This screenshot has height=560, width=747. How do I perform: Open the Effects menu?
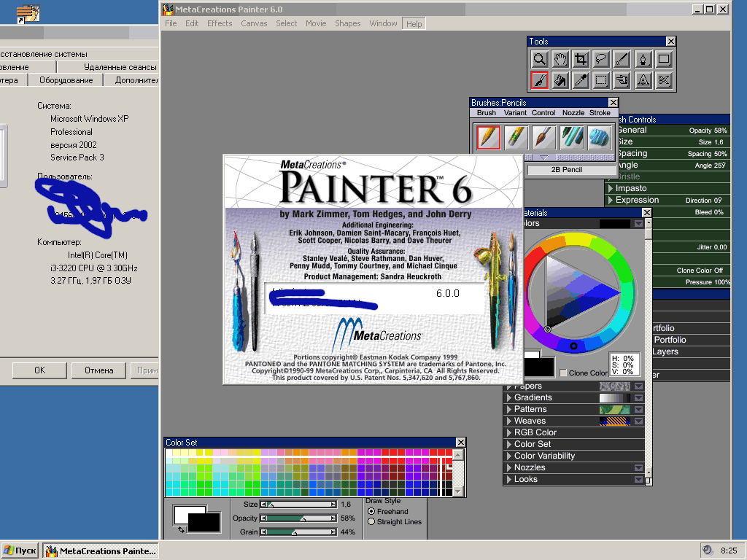(220, 23)
